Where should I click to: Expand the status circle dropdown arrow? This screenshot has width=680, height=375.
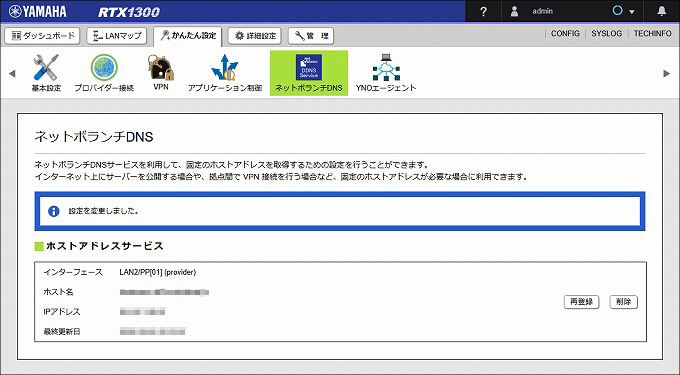click(x=632, y=12)
